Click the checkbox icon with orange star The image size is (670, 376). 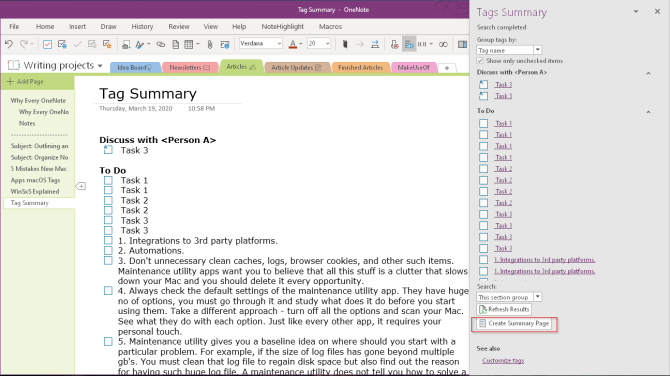pos(107,44)
